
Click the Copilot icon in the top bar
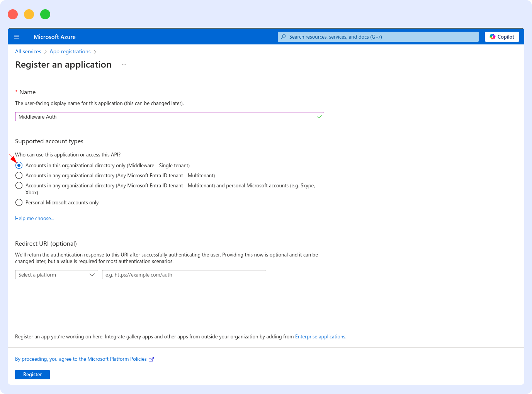(492, 36)
